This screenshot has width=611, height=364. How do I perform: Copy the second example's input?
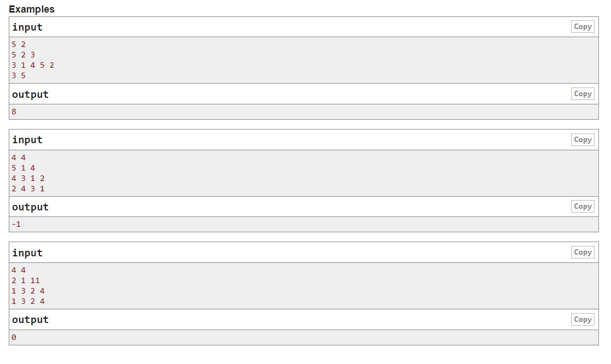click(583, 140)
